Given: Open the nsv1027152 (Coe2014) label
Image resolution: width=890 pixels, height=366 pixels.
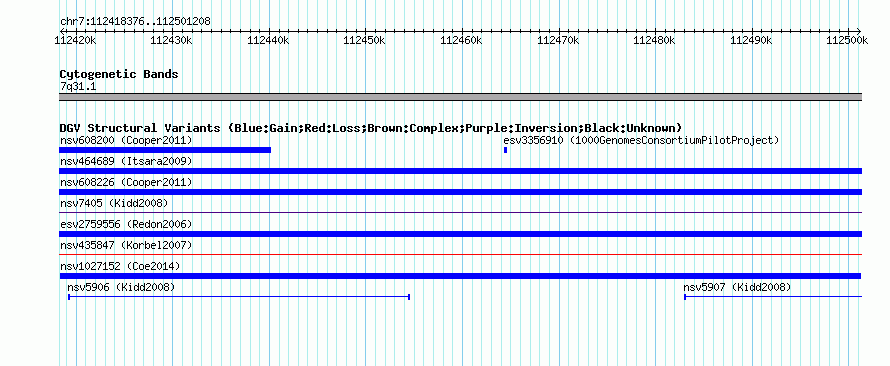Looking at the screenshot, I should (120, 266).
